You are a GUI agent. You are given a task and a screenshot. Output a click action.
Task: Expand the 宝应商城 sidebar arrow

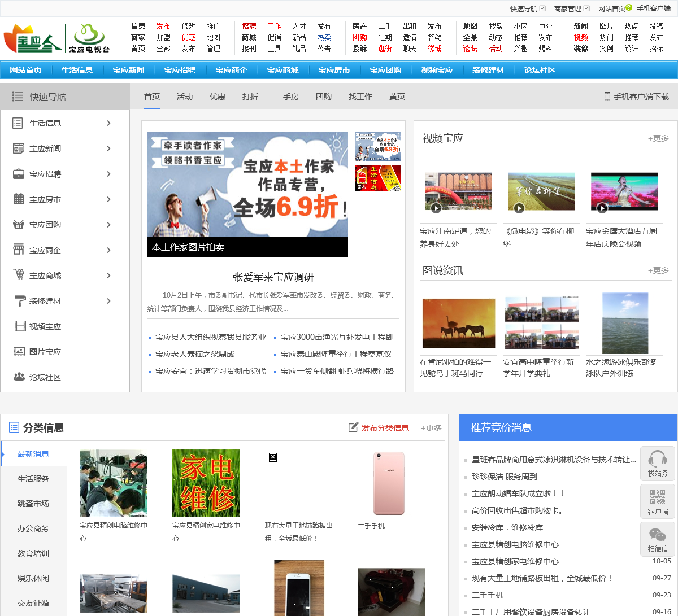(109, 276)
